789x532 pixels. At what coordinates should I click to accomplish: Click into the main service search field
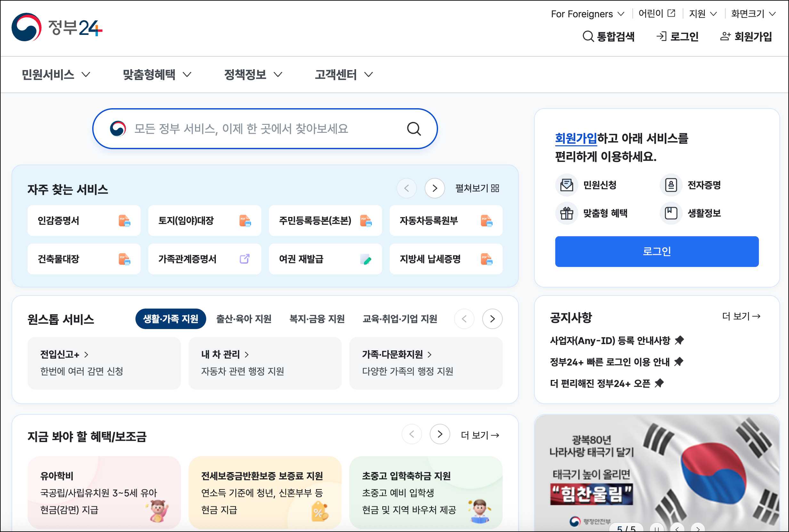[x=241, y=129]
